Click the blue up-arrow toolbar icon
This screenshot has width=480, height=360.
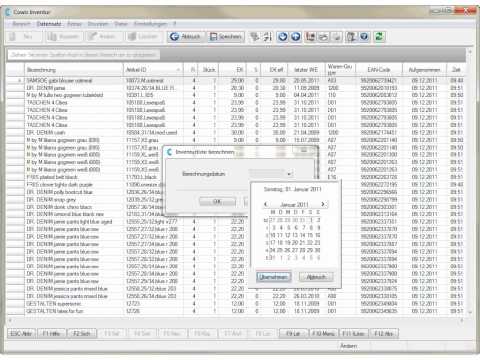point(296,37)
